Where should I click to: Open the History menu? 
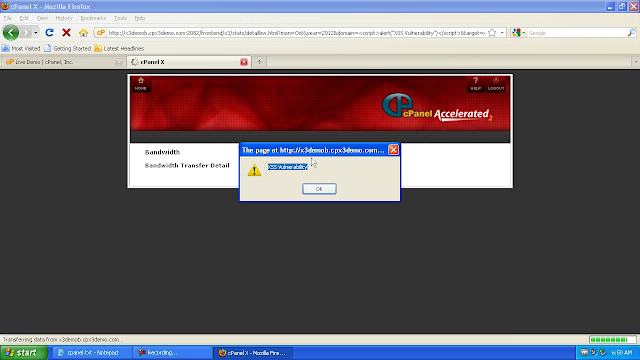click(64, 18)
